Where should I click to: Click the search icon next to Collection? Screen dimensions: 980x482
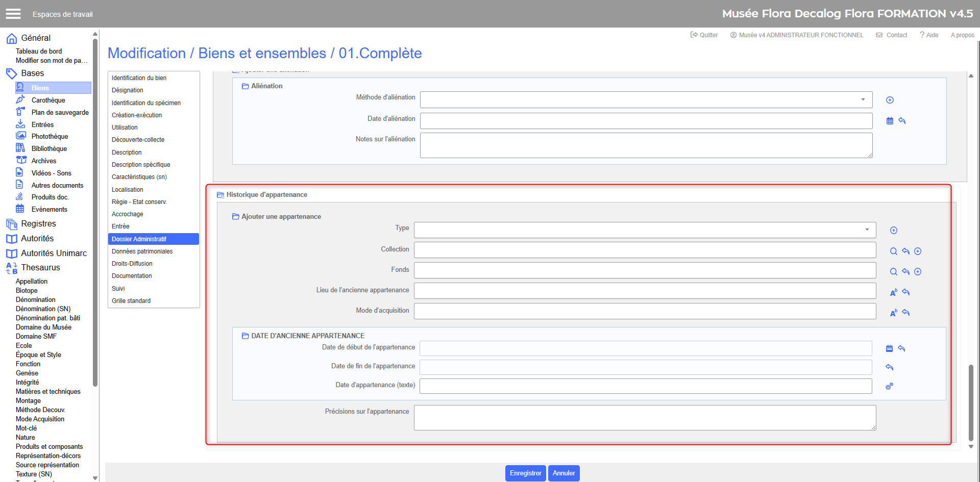tap(893, 251)
